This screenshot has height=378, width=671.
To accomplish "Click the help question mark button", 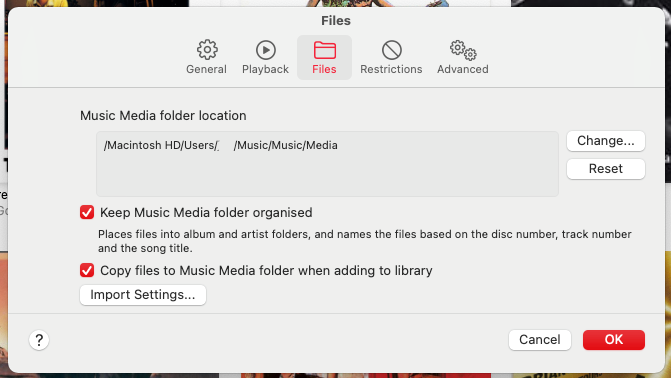I will 39,340.
